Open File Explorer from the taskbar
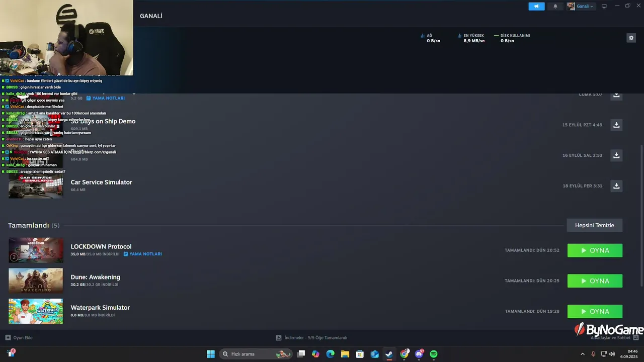This screenshot has width=644, height=362. pos(345,354)
